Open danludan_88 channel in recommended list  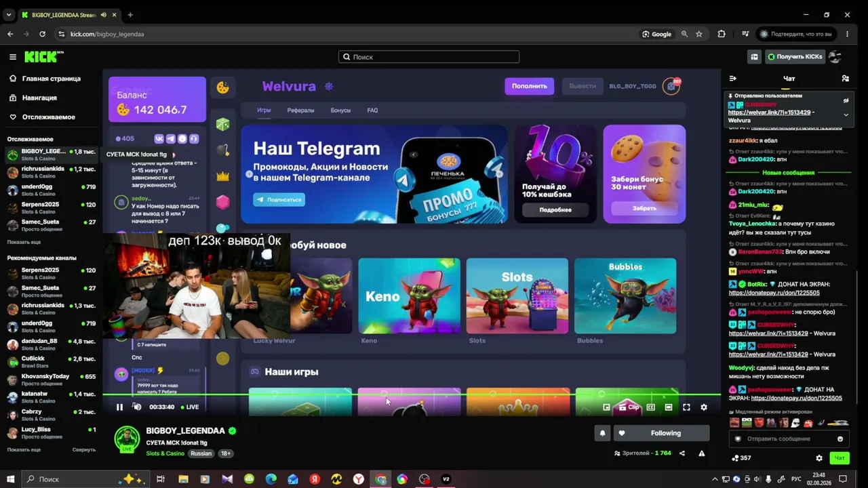coord(52,344)
